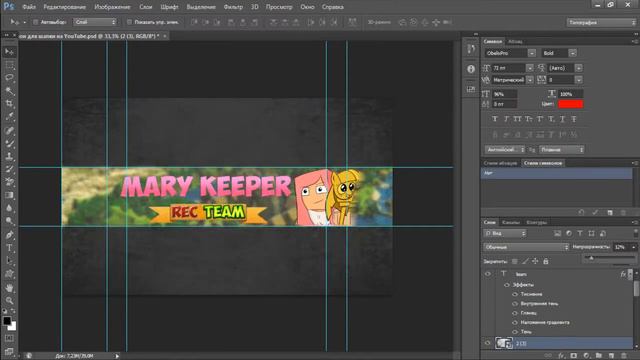Viewport: 640px width, 360px height.
Task: Open the leading (Авто) dropdown
Action: pos(578,68)
